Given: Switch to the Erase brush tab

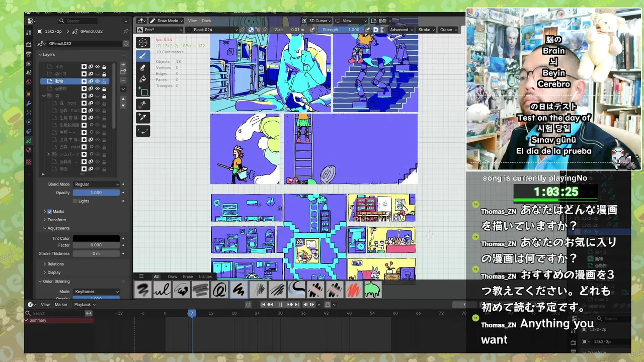Looking at the screenshot, I should coord(188,277).
